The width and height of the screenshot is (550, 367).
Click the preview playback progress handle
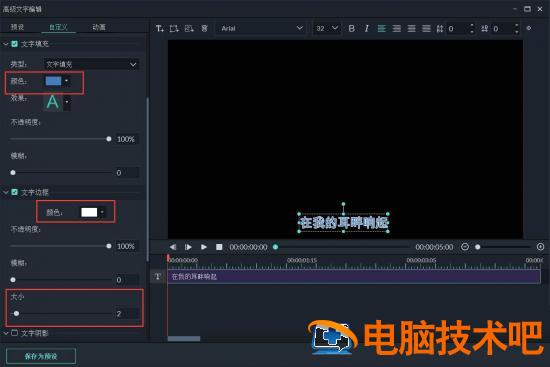point(275,247)
